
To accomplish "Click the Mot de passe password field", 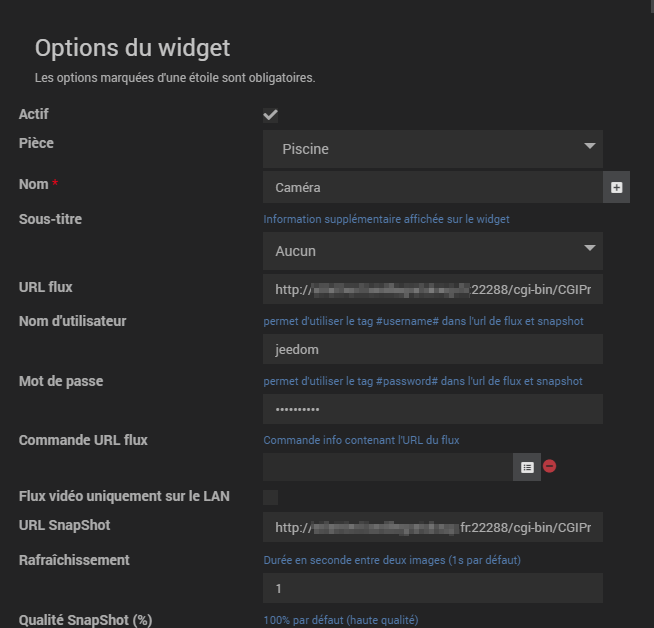I will (x=433, y=409).
